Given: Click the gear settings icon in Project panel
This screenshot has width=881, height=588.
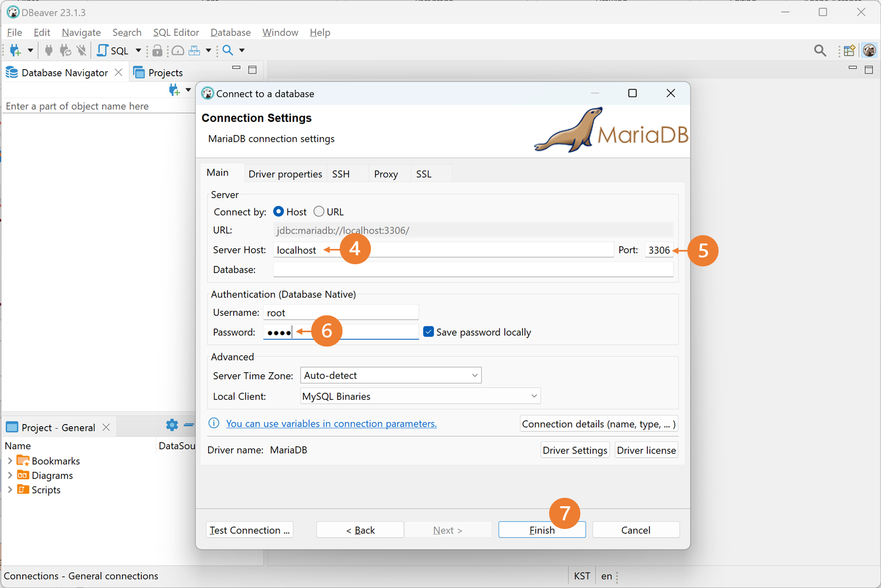Looking at the screenshot, I should 172,425.
